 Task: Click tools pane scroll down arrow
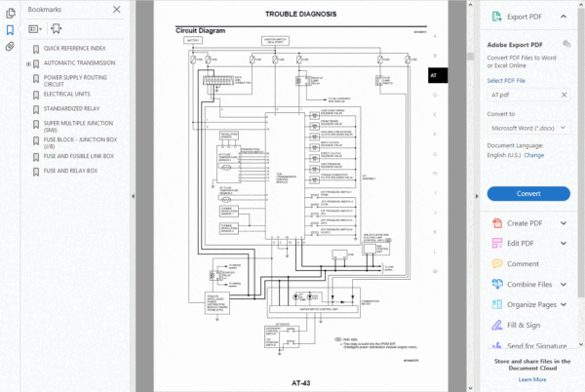point(580,344)
